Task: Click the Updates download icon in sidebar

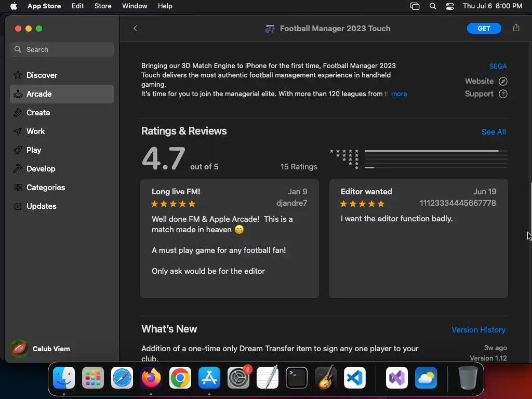Action: (x=18, y=206)
